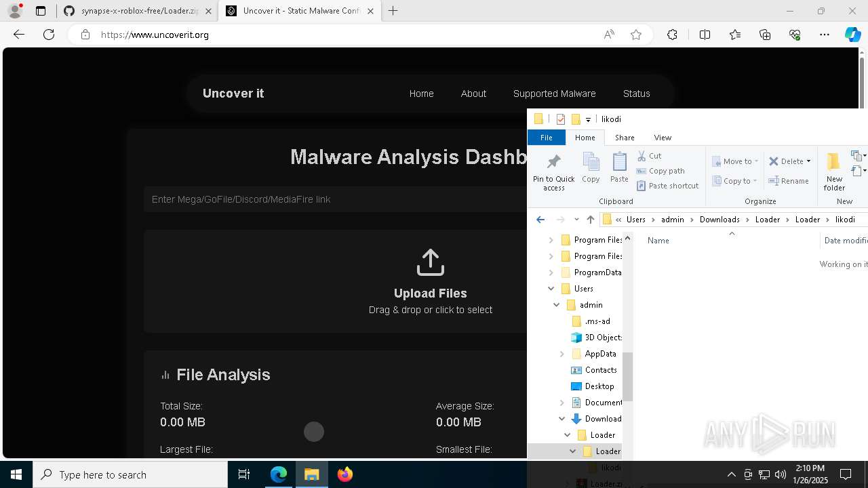
Task: Collapse the Users tree node
Action: (551, 289)
